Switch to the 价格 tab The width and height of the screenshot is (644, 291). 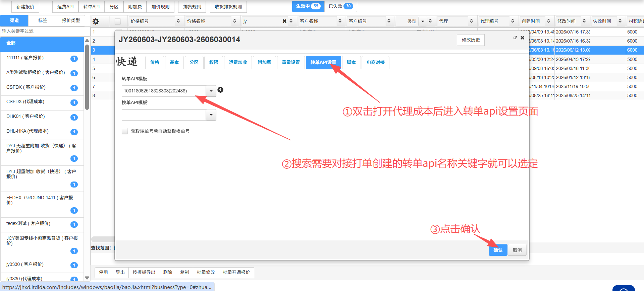click(x=155, y=62)
